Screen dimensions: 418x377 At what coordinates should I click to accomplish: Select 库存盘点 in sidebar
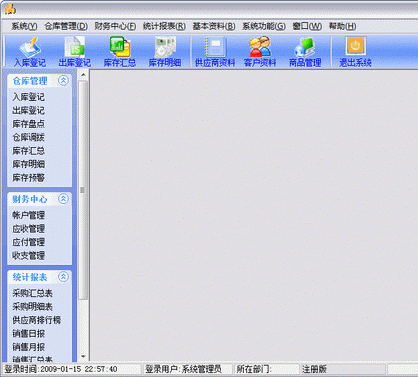pyautogui.click(x=28, y=124)
